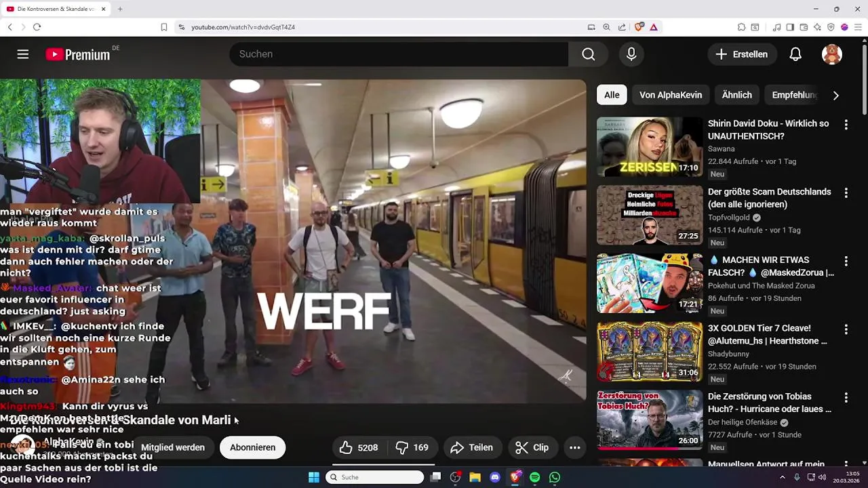The image size is (868, 488).
Task: Open the Hearthstone 31:06 video thumbnail
Action: (x=650, y=351)
